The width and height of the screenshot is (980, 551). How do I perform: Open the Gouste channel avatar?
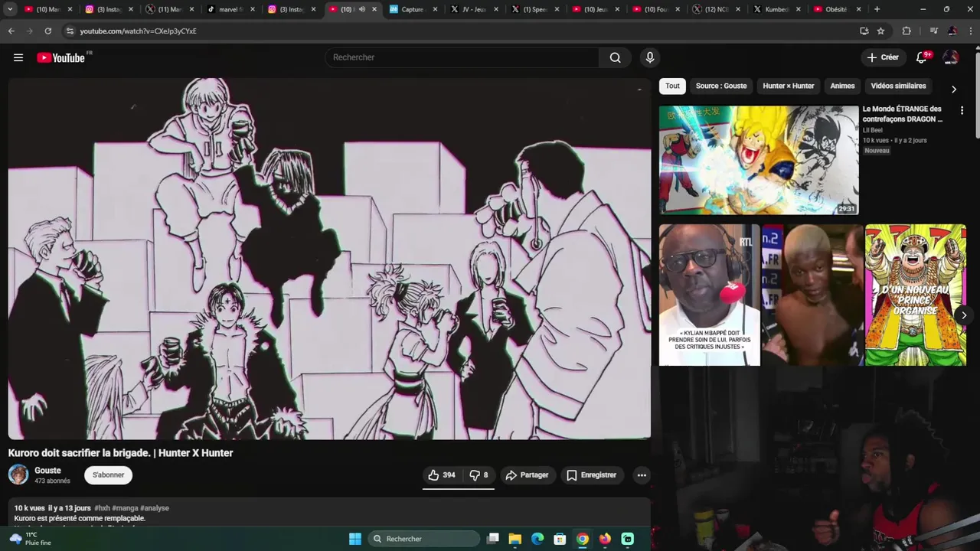(x=18, y=475)
